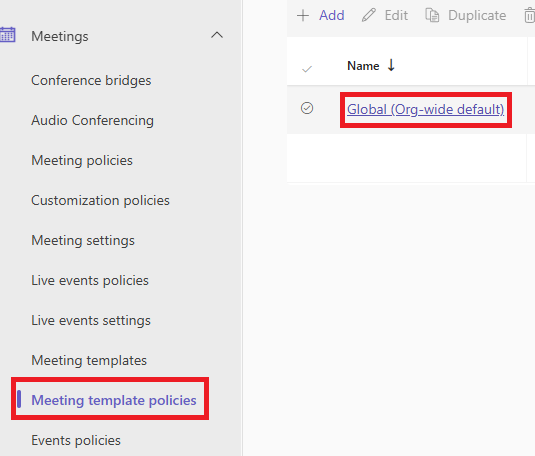Open Meeting settings page
The width and height of the screenshot is (535, 456).
point(83,241)
